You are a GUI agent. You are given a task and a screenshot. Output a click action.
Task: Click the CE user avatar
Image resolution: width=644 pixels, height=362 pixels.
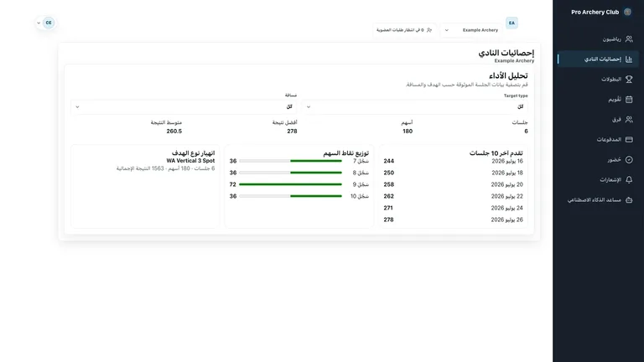coord(49,23)
